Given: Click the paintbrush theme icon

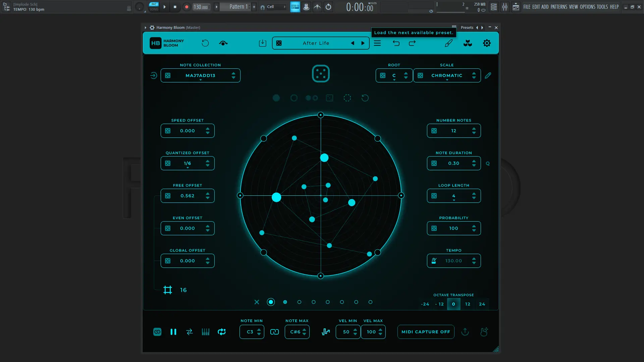Looking at the screenshot, I should click(448, 43).
